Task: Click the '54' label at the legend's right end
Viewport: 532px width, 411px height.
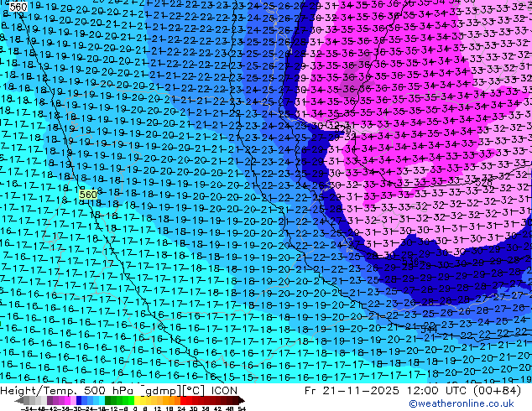Action: [242, 408]
